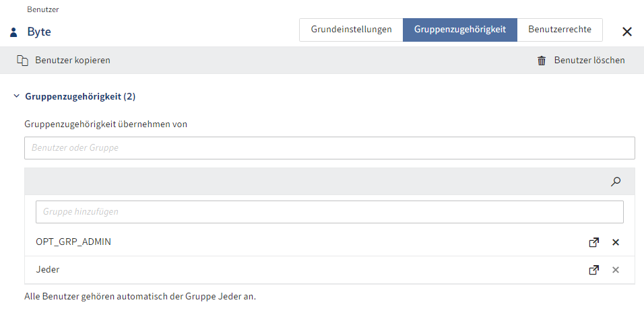Click Benutzer löschen button
Image resolution: width=644 pixels, height=325 pixels.
click(x=581, y=61)
